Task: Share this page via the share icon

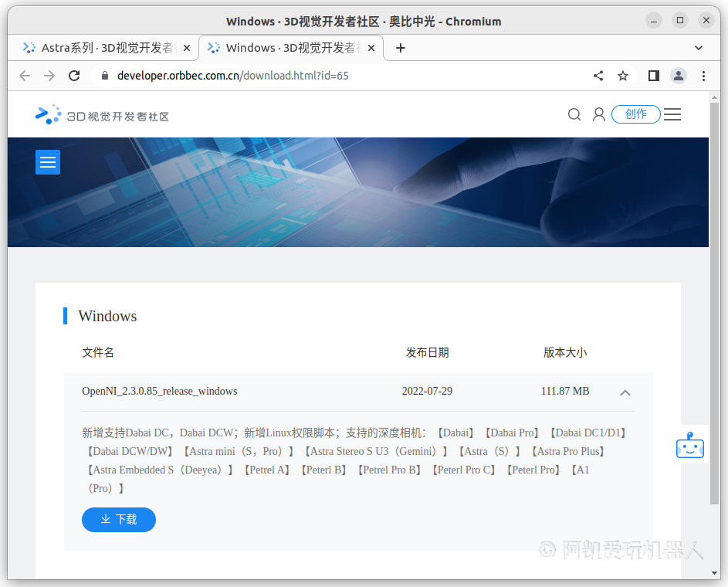Action: coord(598,76)
